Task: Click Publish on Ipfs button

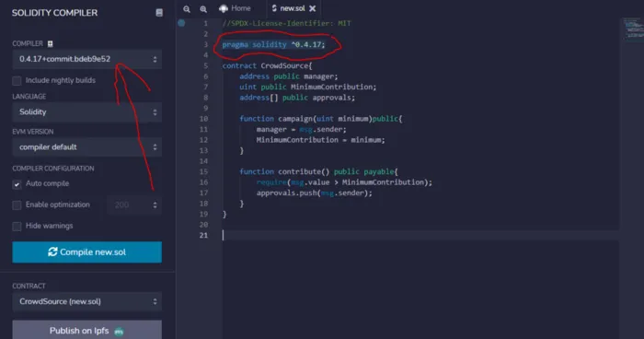Action: (87, 330)
